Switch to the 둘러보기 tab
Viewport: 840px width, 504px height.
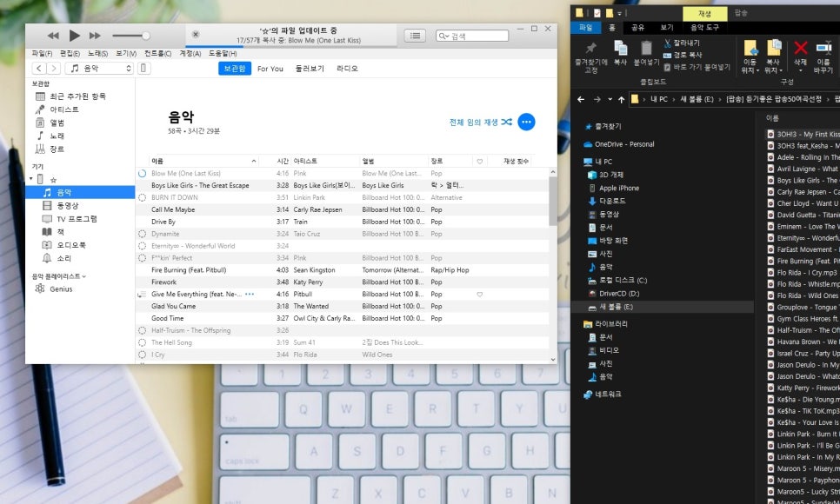point(310,69)
